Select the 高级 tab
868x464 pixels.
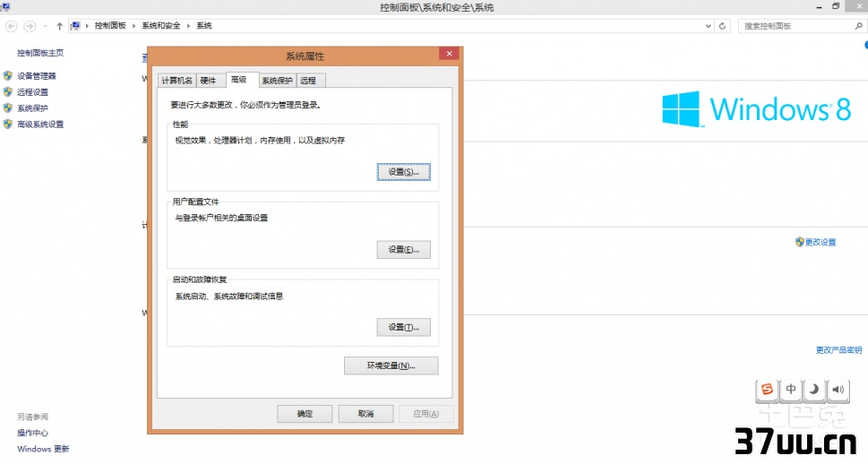[242, 80]
